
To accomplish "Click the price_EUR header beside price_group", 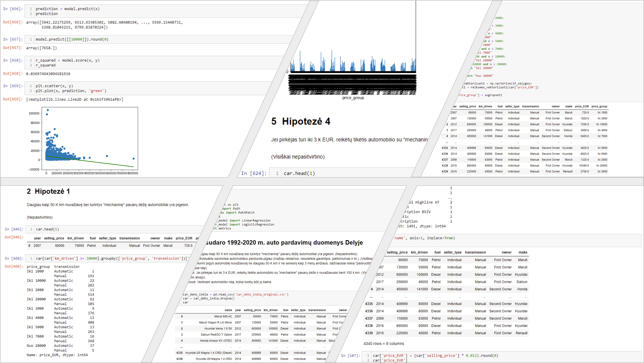I will pyautogui.click(x=582, y=106).
